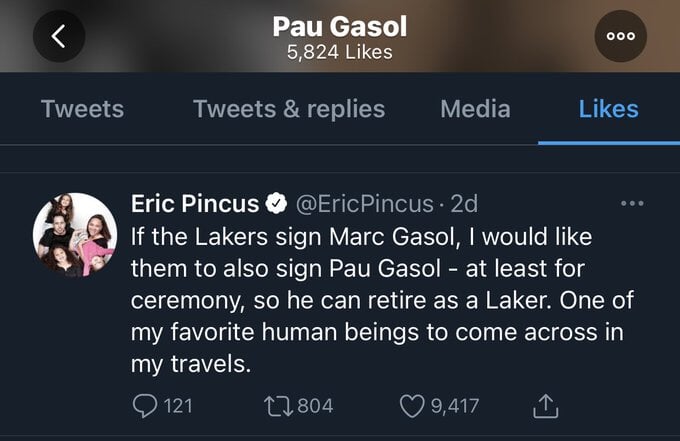Screen dimensions: 680x441
Task: Select the Media tab
Action: click(475, 108)
